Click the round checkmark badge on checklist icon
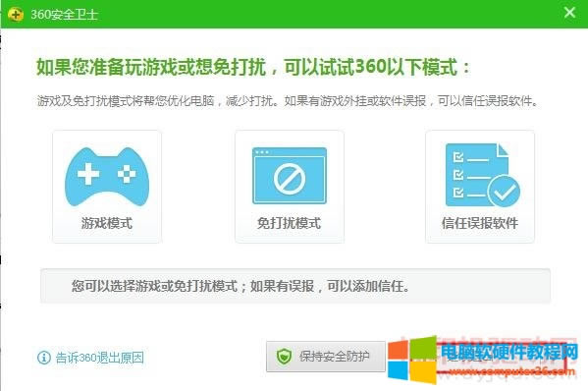The width and height of the screenshot is (588, 391). 504,192
